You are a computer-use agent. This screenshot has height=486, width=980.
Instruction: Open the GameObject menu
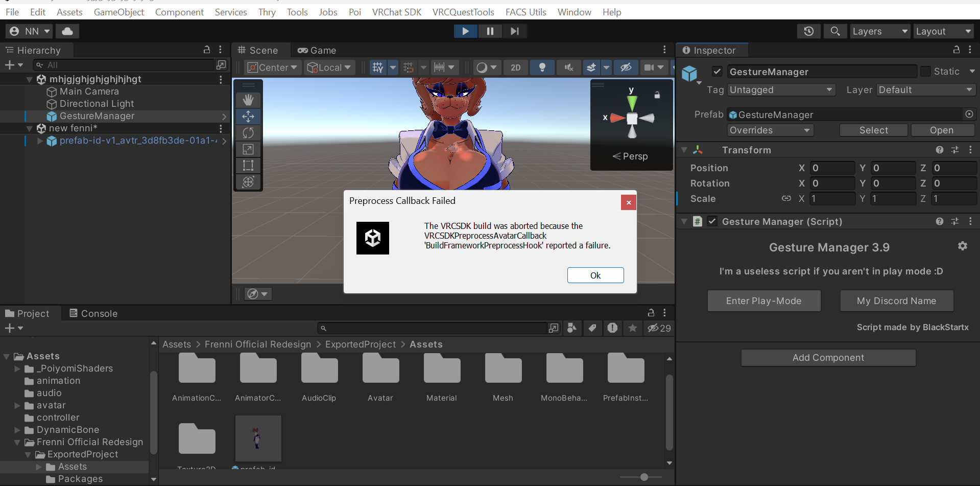(x=119, y=12)
